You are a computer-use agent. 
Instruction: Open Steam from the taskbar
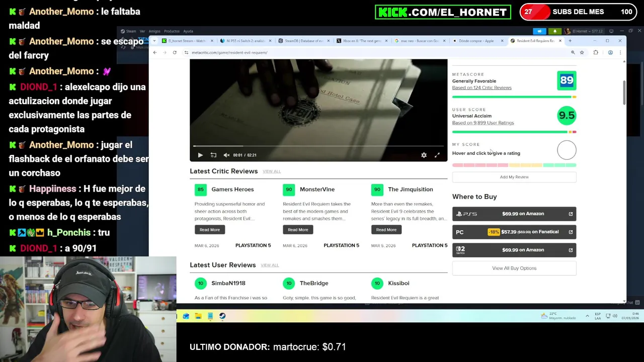pyautogui.click(x=222, y=316)
